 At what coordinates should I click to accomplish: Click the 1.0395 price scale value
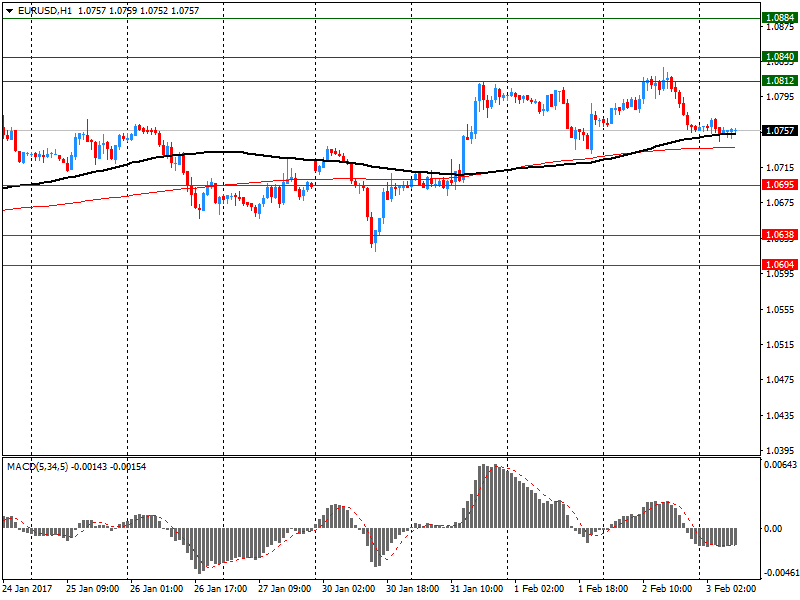[x=780, y=451]
